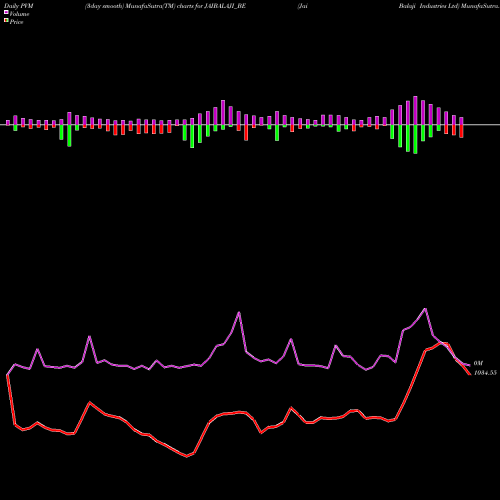The height and width of the screenshot is (500, 500).
Task: Click the price value label 1034.55
Action: (x=485, y=373)
